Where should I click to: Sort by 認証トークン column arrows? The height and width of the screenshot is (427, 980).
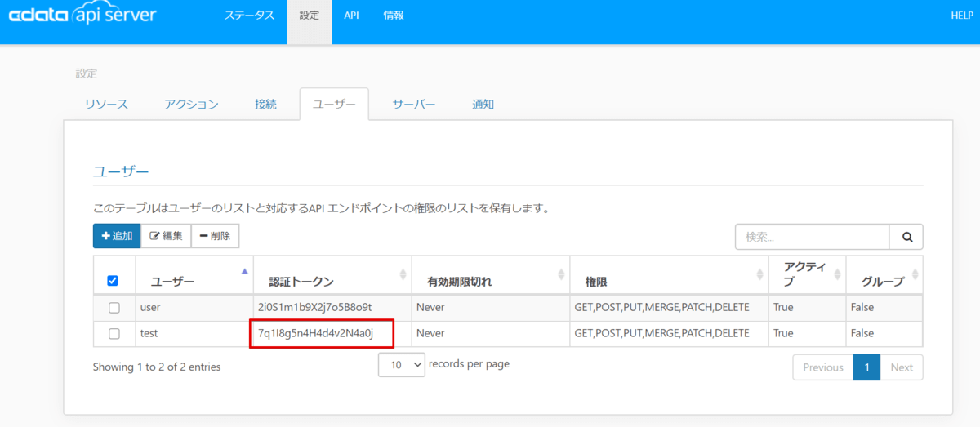pos(403,275)
